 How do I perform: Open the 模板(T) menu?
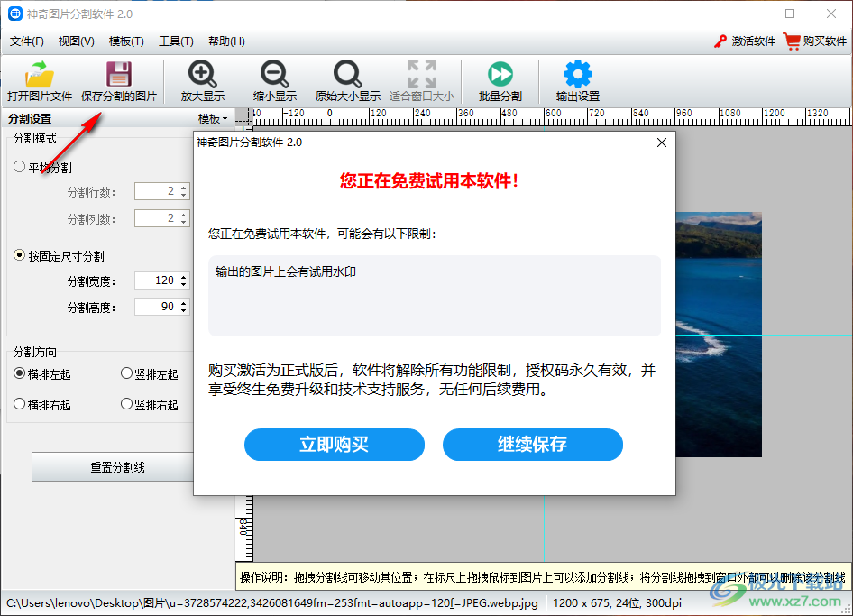(126, 41)
